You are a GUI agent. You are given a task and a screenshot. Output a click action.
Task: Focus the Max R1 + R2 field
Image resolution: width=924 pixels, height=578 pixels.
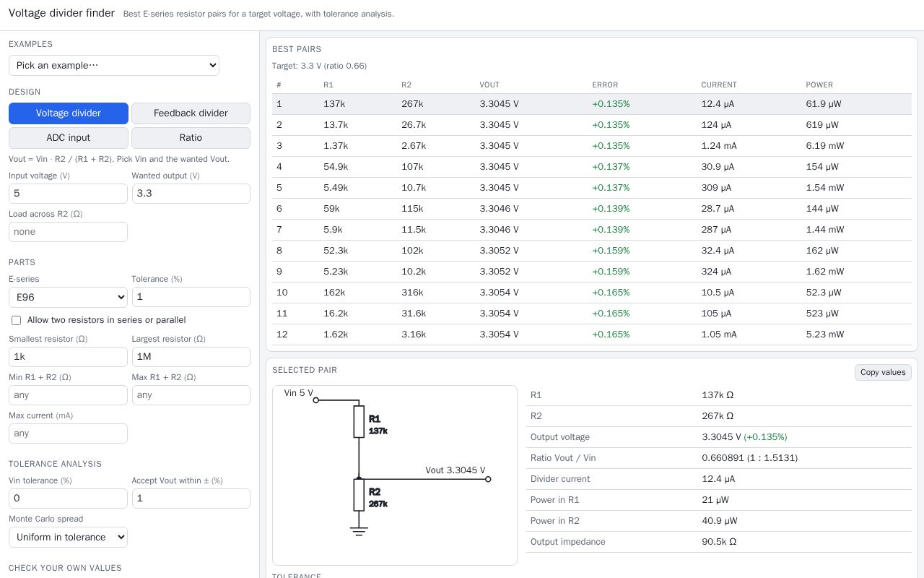[191, 395]
